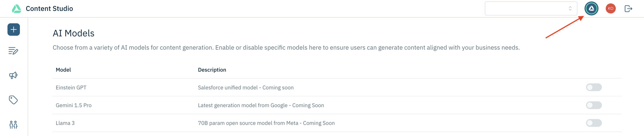Click the Content Studio title text
This screenshot has width=644, height=136.
(49, 9)
